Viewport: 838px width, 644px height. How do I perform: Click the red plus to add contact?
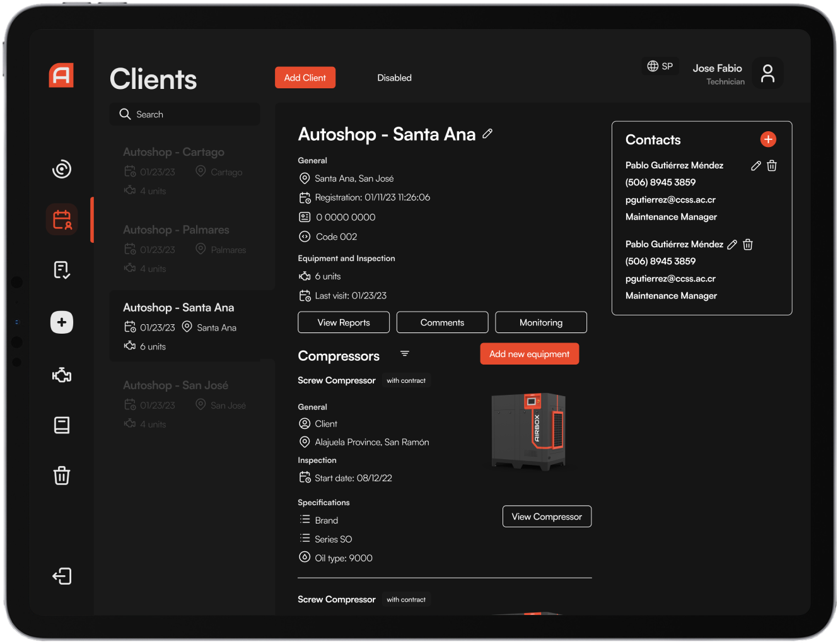768,139
